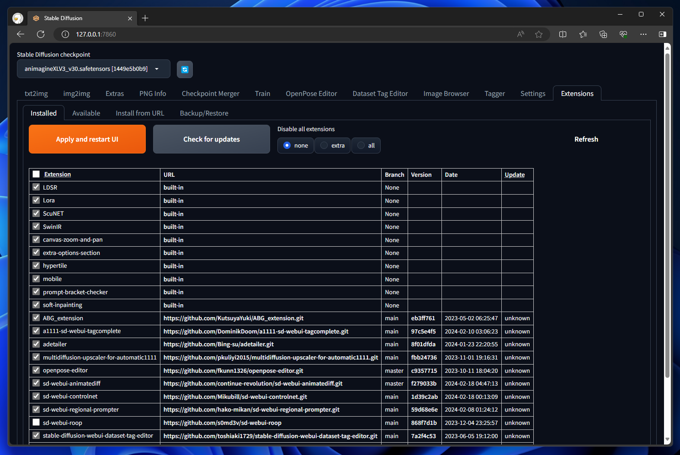Select the Available extensions sub-tab
The width and height of the screenshot is (680, 455).
click(x=86, y=113)
